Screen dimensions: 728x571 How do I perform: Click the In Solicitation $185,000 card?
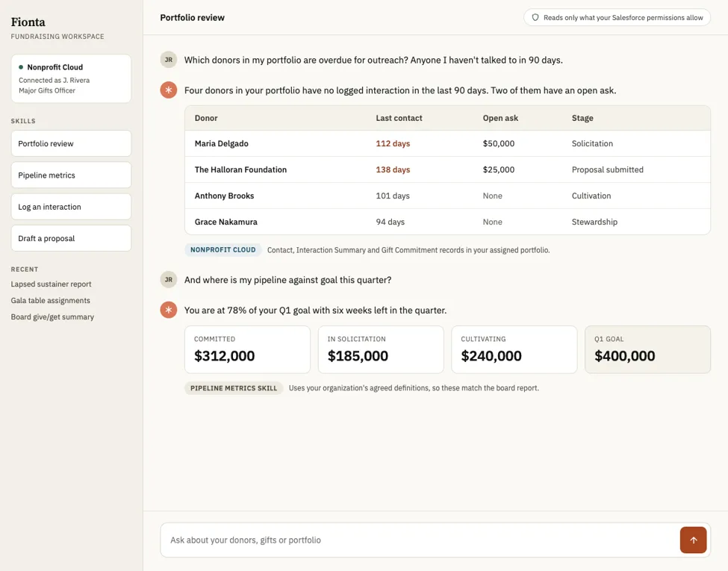pyautogui.click(x=381, y=349)
